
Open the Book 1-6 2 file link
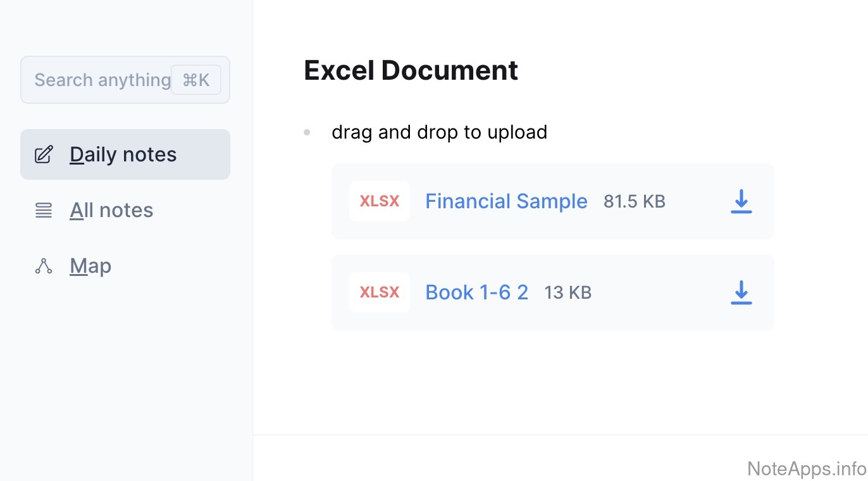(476, 292)
